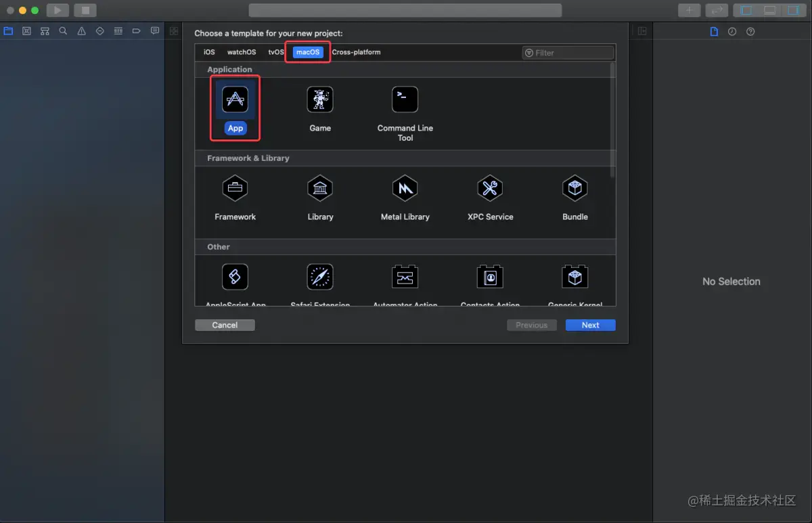Show the Quick Help inspector icon
The height and width of the screenshot is (523, 812).
pyautogui.click(x=750, y=32)
